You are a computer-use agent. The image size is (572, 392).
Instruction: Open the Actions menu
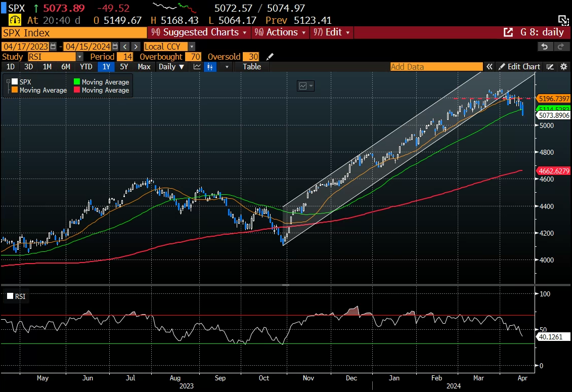(x=280, y=32)
